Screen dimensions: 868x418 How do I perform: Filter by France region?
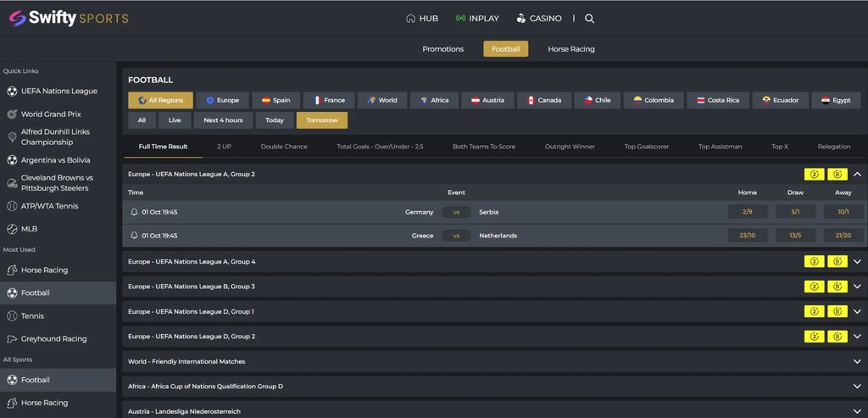coord(329,100)
